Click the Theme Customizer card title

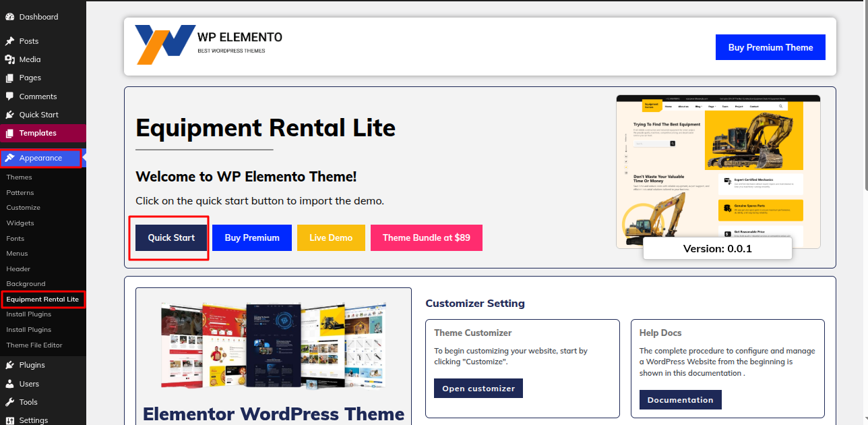(473, 333)
